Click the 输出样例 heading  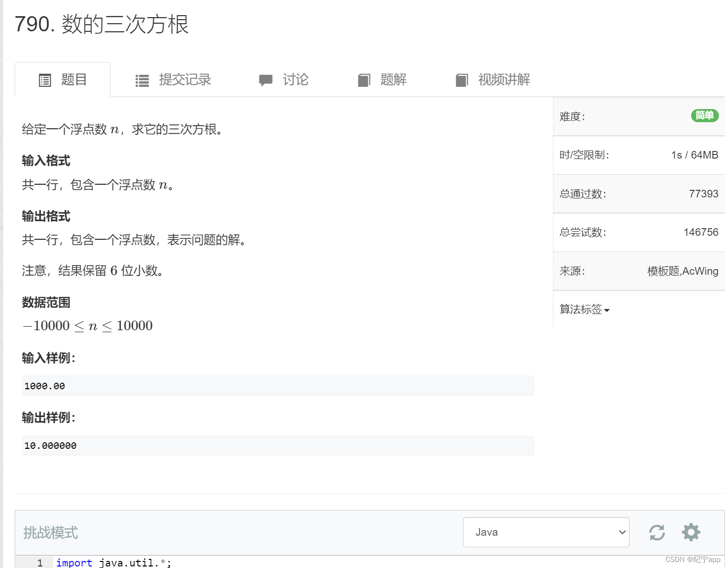[49, 418]
